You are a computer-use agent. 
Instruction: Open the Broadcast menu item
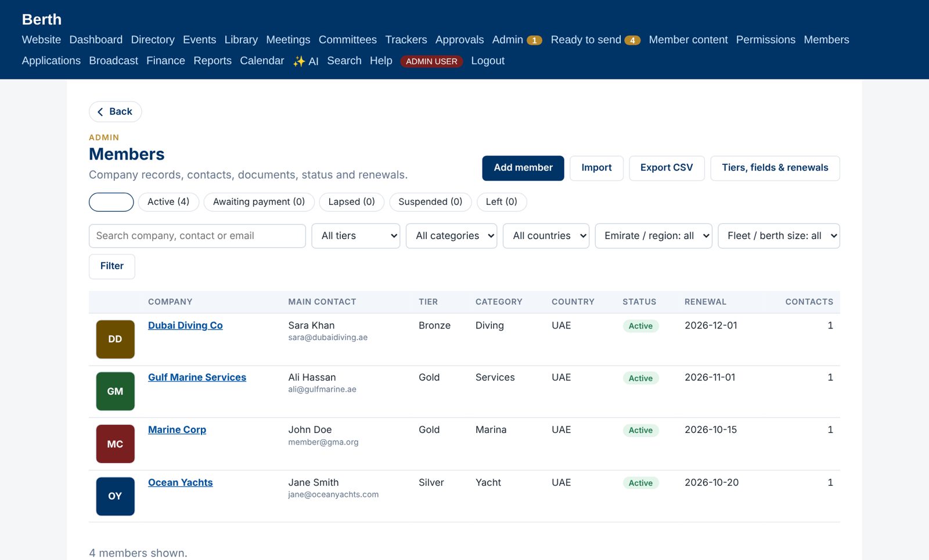114,61
